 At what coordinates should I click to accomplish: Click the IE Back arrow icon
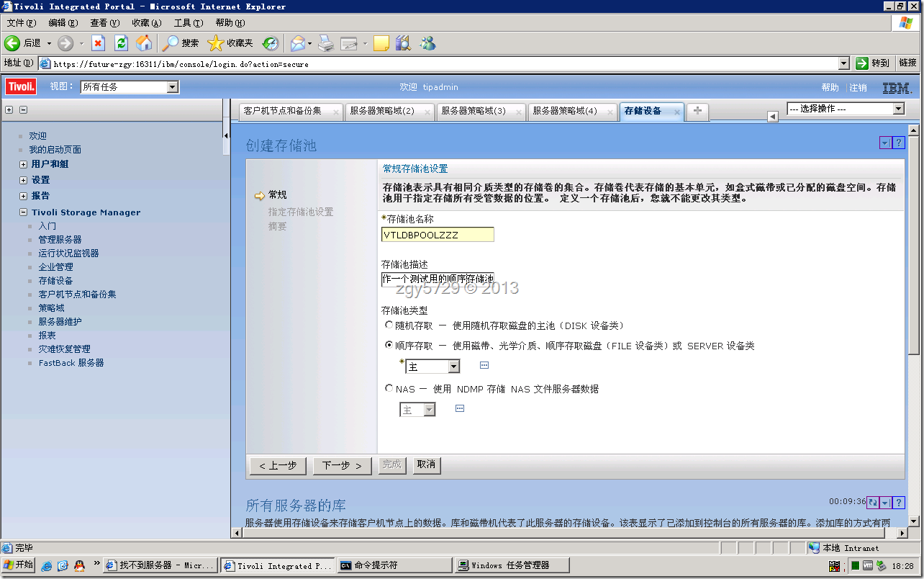[12, 43]
